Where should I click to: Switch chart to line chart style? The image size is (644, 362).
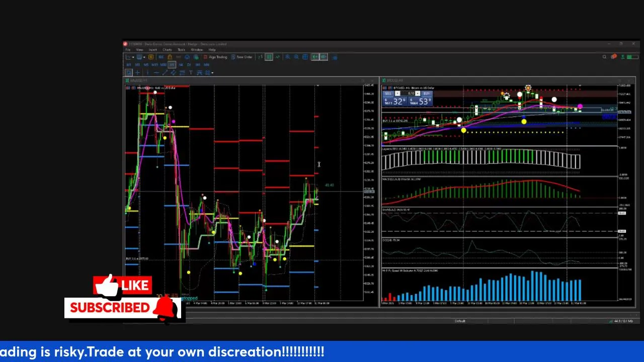[278, 57]
